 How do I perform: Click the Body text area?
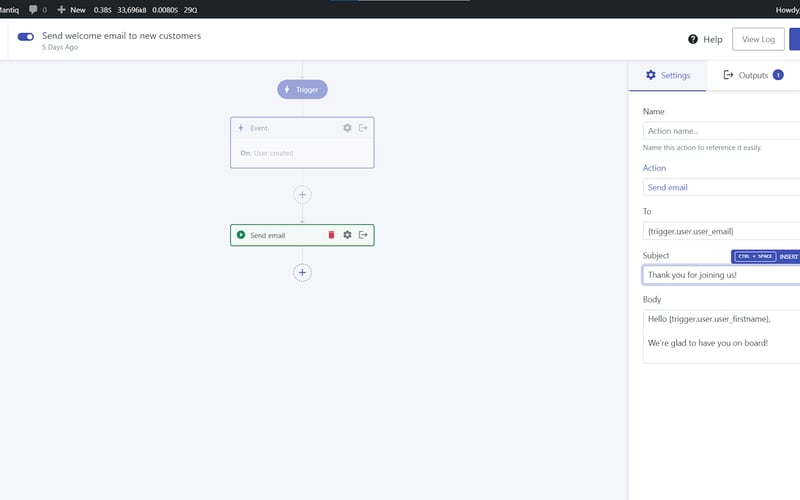(721, 337)
